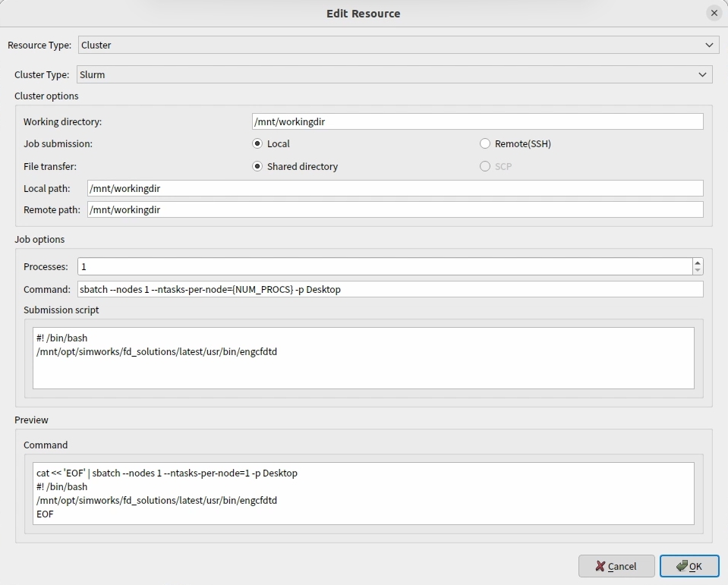Click the Local path text field
This screenshot has width=728, height=585.
(395, 188)
